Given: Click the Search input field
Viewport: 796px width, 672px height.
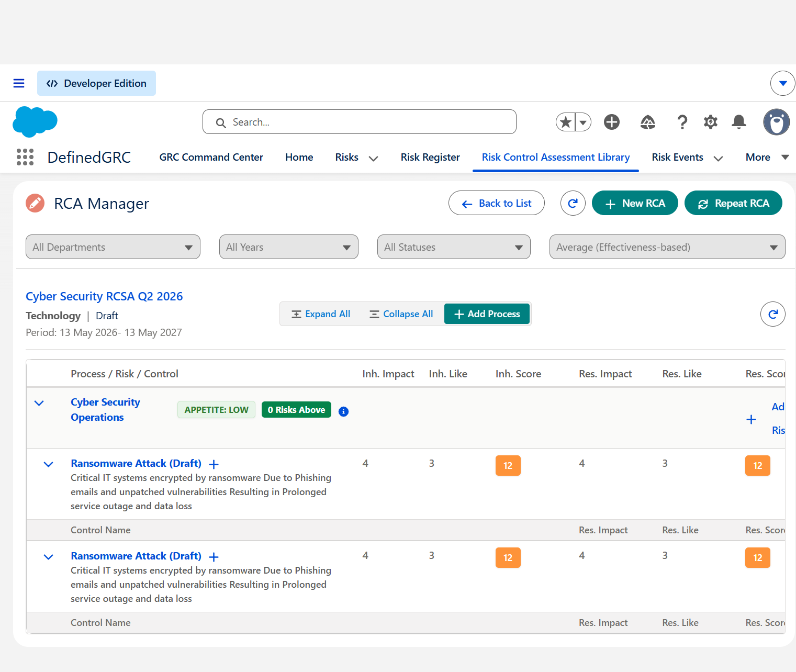Looking at the screenshot, I should coord(360,122).
